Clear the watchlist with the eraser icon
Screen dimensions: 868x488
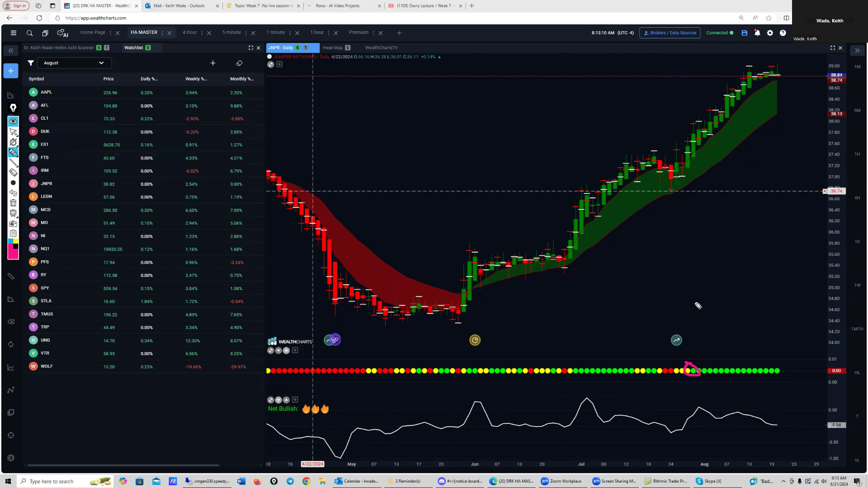(x=239, y=63)
